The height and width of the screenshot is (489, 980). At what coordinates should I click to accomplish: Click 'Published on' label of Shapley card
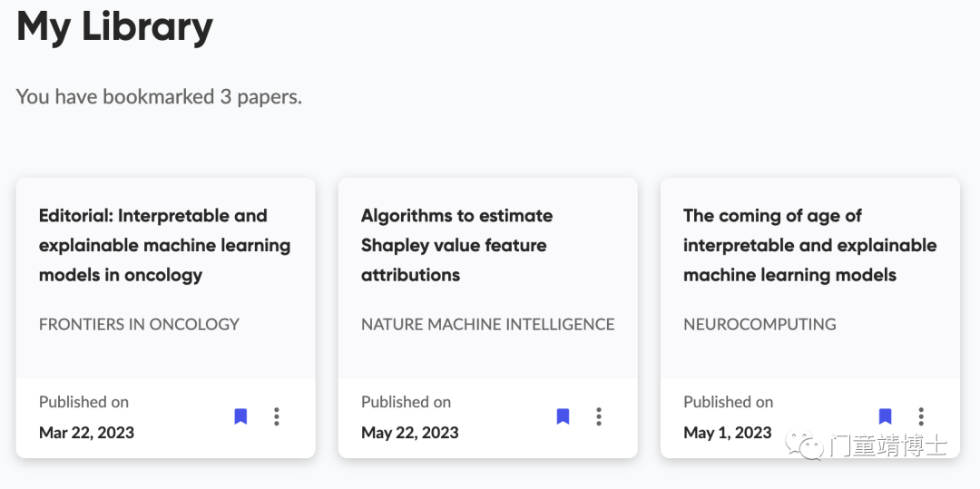click(407, 402)
